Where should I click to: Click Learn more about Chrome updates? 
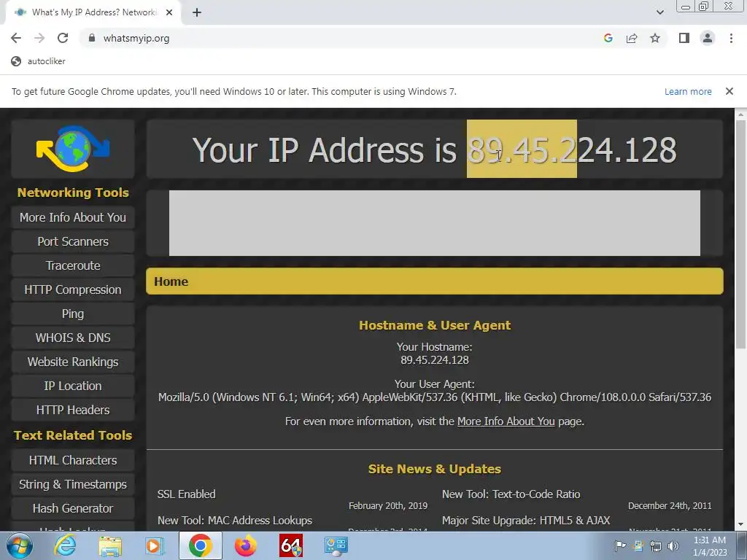tap(688, 91)
